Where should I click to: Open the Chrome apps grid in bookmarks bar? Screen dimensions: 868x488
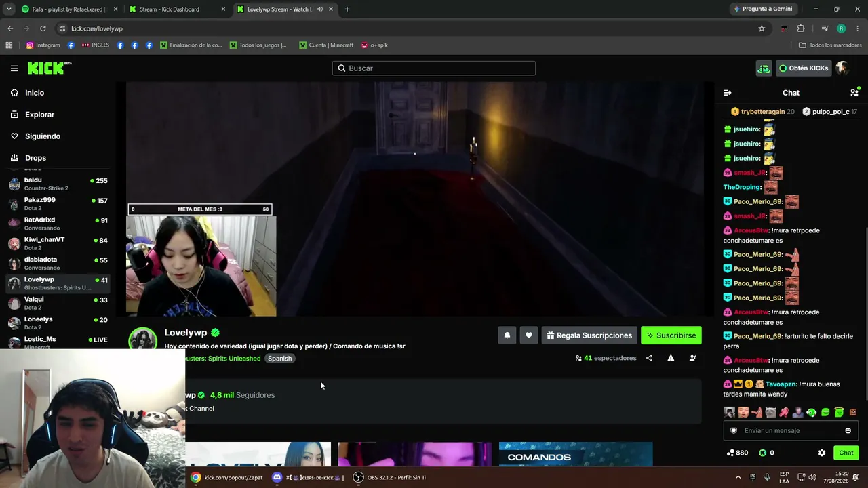(x=9, y=45)
